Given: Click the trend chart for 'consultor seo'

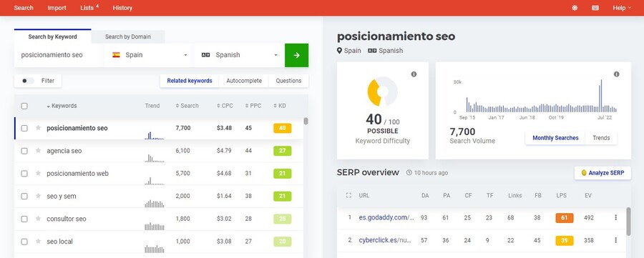Looking at the screenshot, I should (x=155, y=226).
